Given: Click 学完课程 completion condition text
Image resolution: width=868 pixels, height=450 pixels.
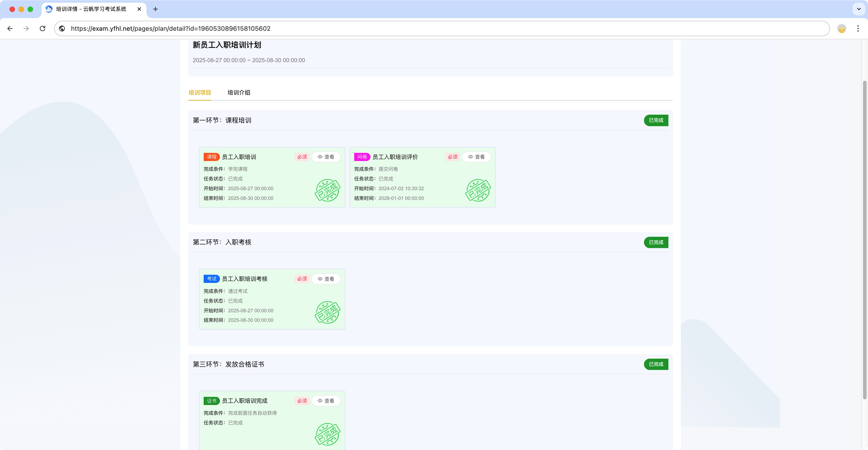Looking at the screenshot, I should (238, 169).
